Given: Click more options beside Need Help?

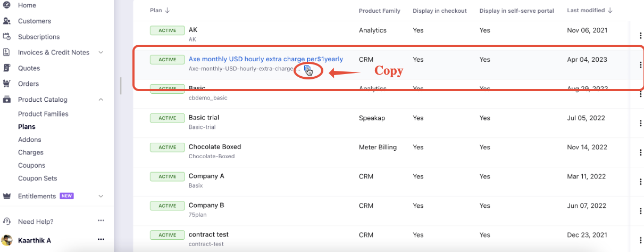Looking at the screenshot, I should [x=101, y=221].
